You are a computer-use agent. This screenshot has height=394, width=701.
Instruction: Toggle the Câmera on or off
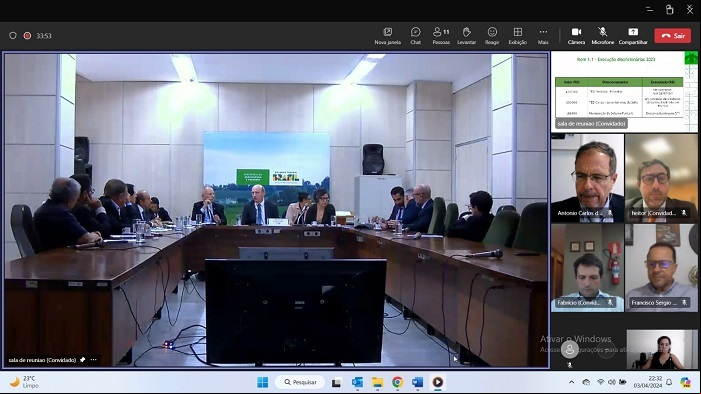[x=576, y=36]
